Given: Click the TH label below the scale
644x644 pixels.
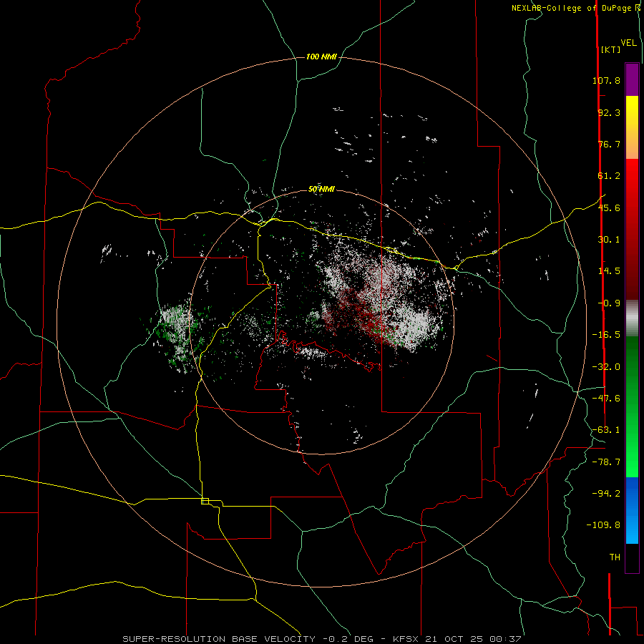Looking at the screenshot, I should (x=615, y=557).
